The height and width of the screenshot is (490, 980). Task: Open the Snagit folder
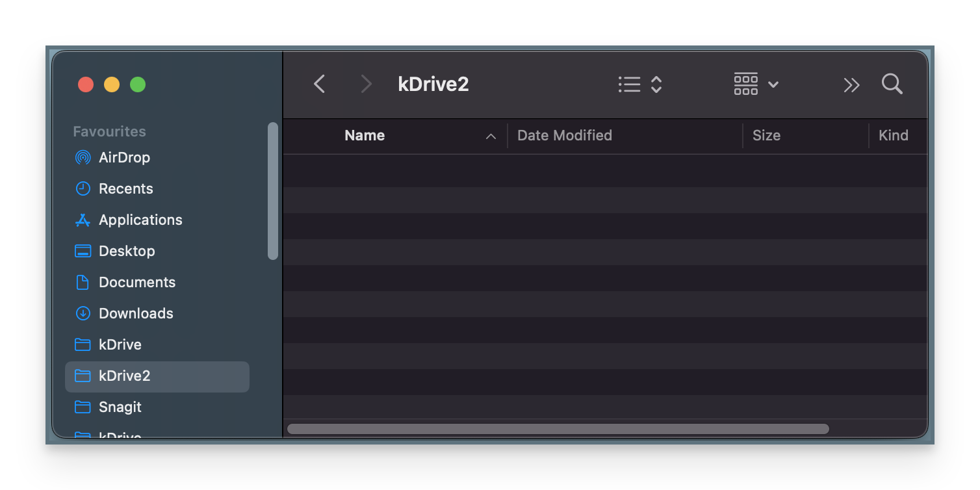120,407
